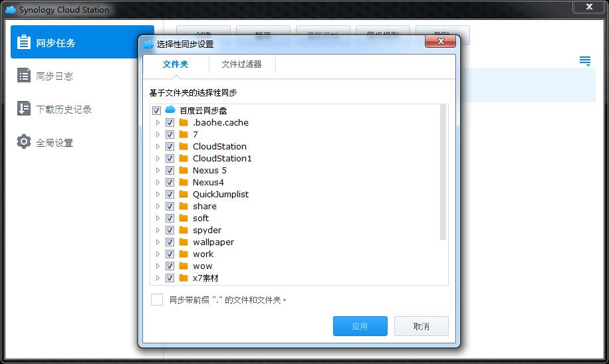The width and height of the screenshot is (609, 364).
Task: Click the 取消 cancel button
Action: coord(422,326)
